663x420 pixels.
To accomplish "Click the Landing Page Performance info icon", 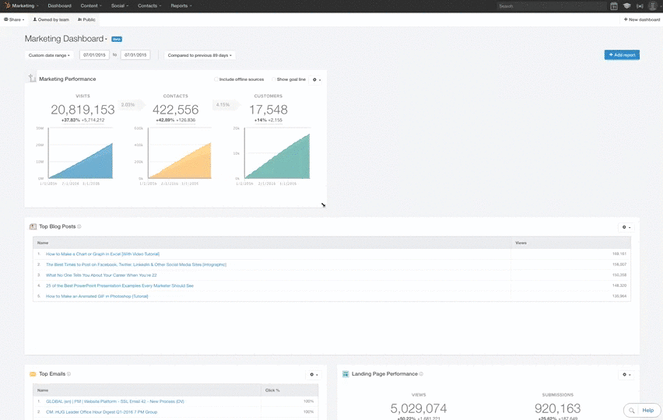I will (421, 374).
